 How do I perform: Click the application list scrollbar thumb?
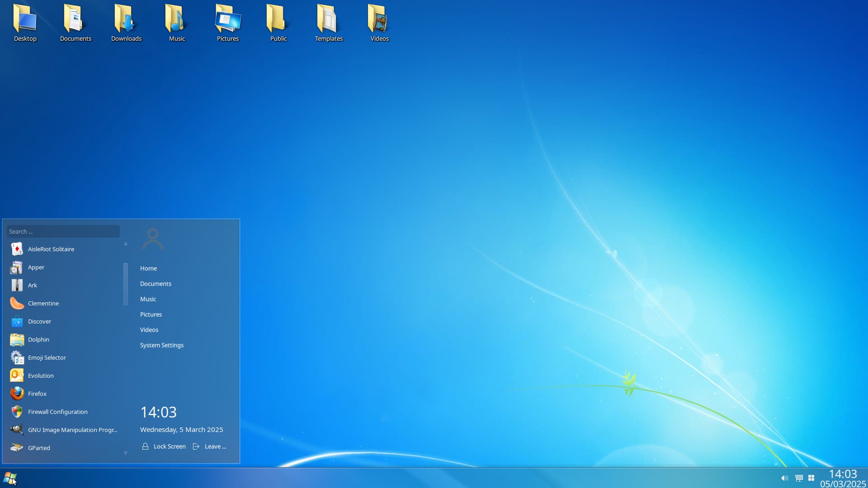tap(126, 284)
